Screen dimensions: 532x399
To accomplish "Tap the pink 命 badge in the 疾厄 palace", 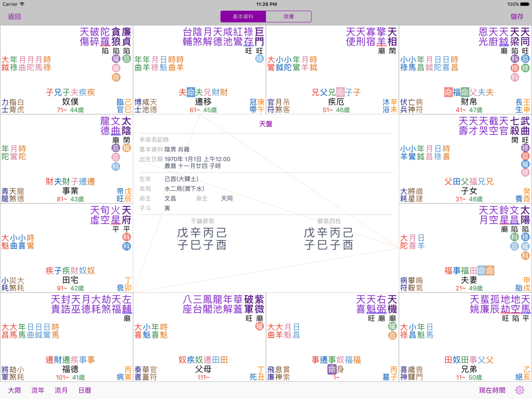I will click(x=341, y=92).
